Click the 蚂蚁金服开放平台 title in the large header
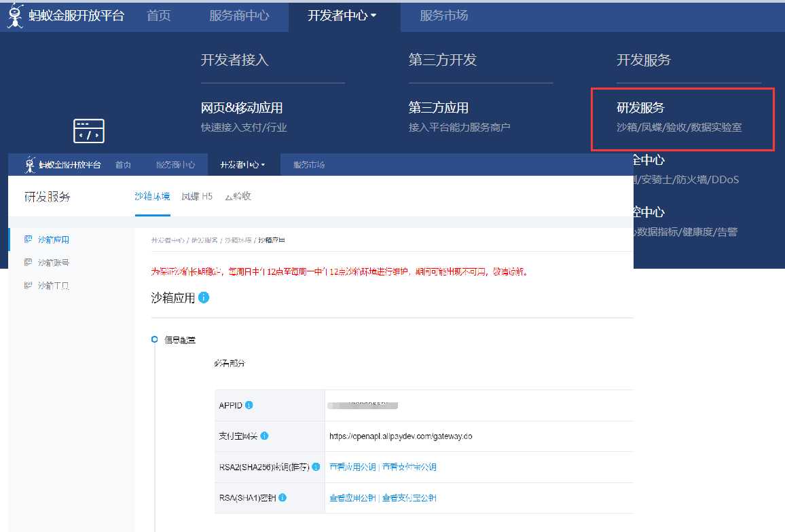The width and height of the screenshot is (785, 532). tap(76, 16)
